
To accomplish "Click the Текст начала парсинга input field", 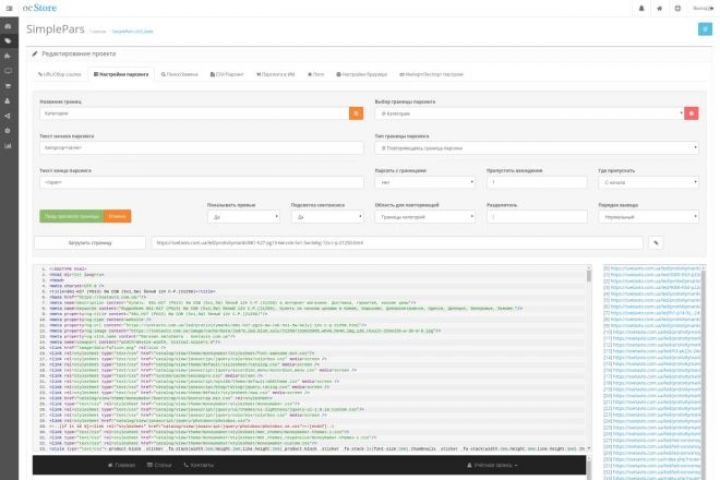I will (202, 148).
